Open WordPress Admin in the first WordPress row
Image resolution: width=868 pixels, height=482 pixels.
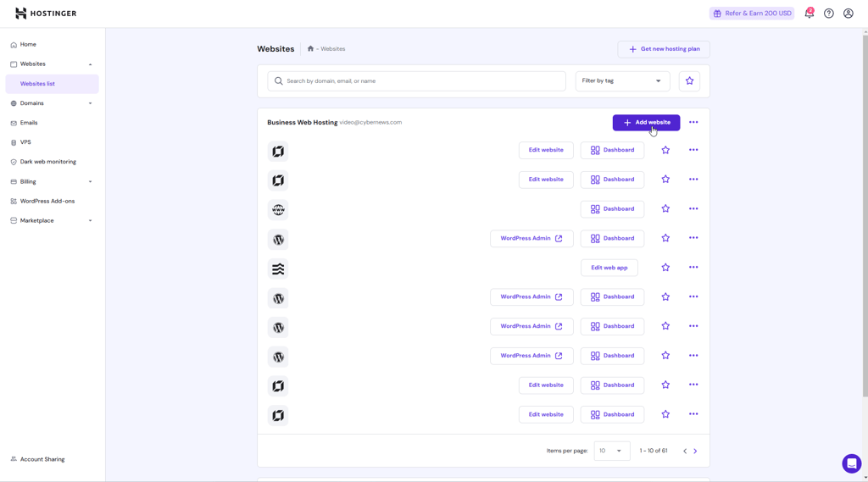(x=531, y=239)
